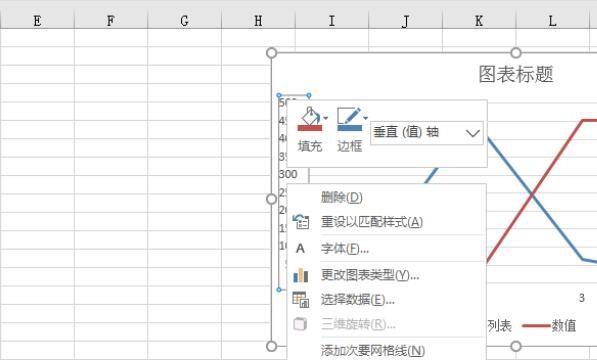Select column J header
The width and height of the screenshot is (597, 360).
(x=405, y=21)
